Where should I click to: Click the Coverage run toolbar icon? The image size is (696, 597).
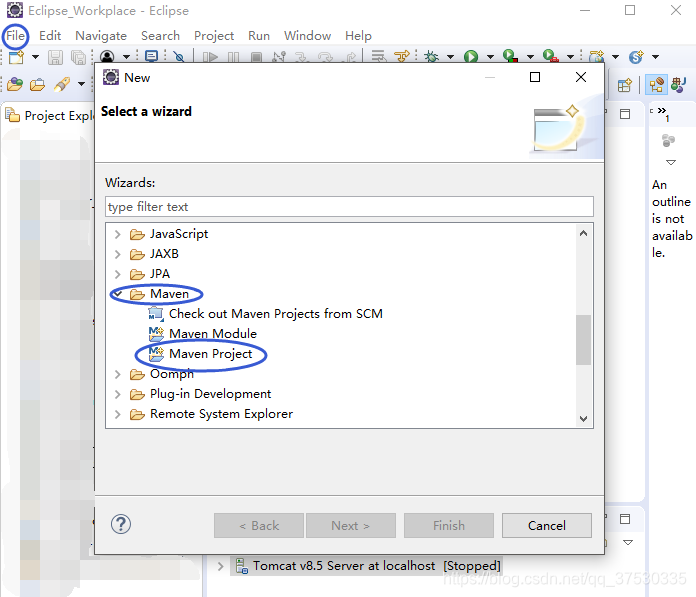tap(510, 56)
